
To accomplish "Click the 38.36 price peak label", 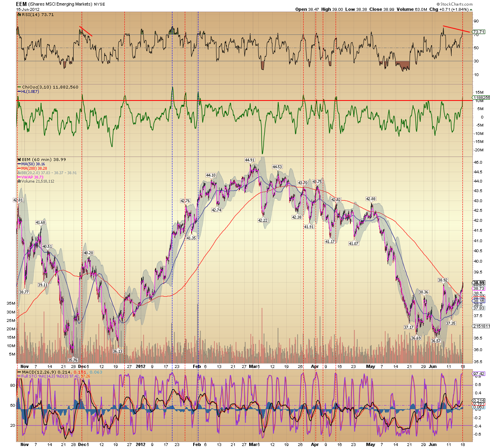I will click(x=424, y=292).
